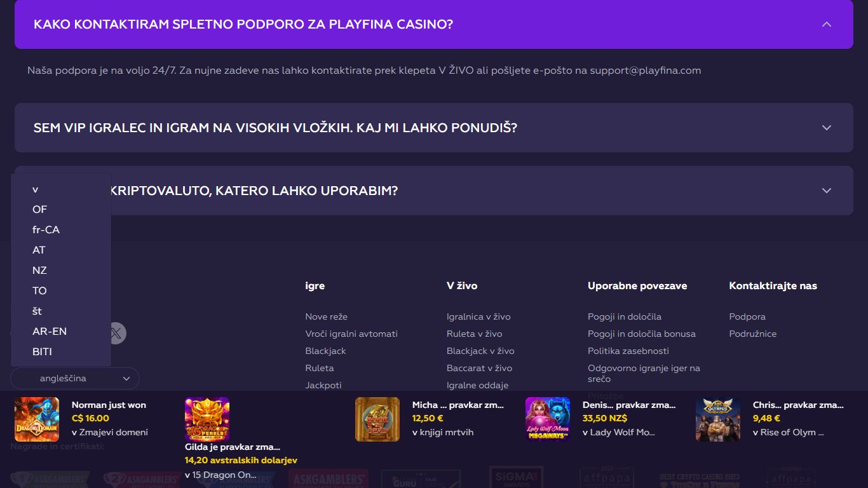Open Nove reže link
This screenshot has height=488, width=868.
pyautogui.click(x=327, y=316)
